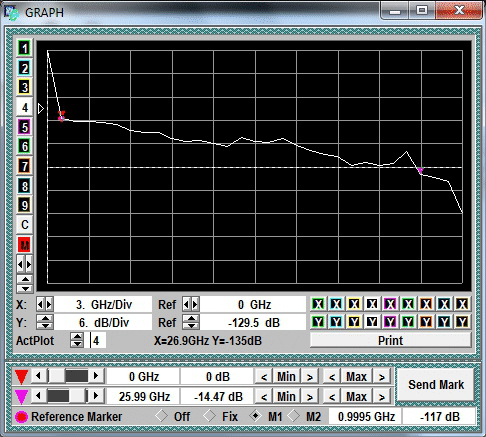Click the 6. dB/Div field
Image resolution: width=486 pixels, height=437 pixels.
[103, 322]
